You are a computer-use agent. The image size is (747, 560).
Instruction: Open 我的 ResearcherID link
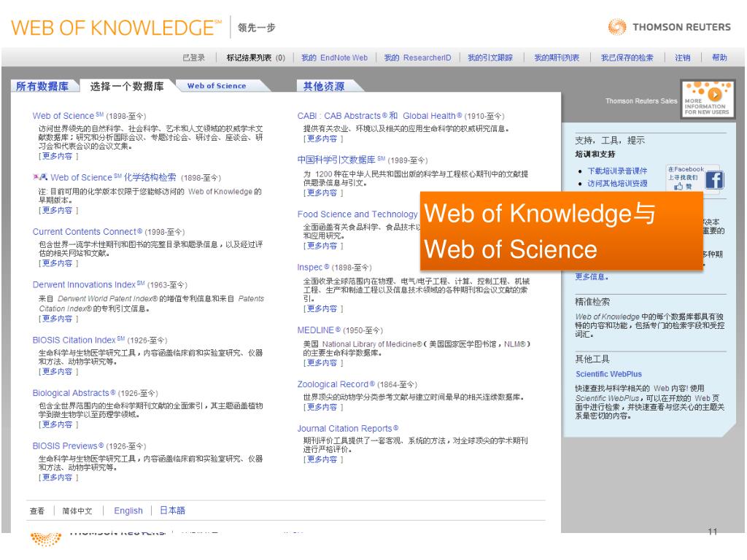(418, 58)
